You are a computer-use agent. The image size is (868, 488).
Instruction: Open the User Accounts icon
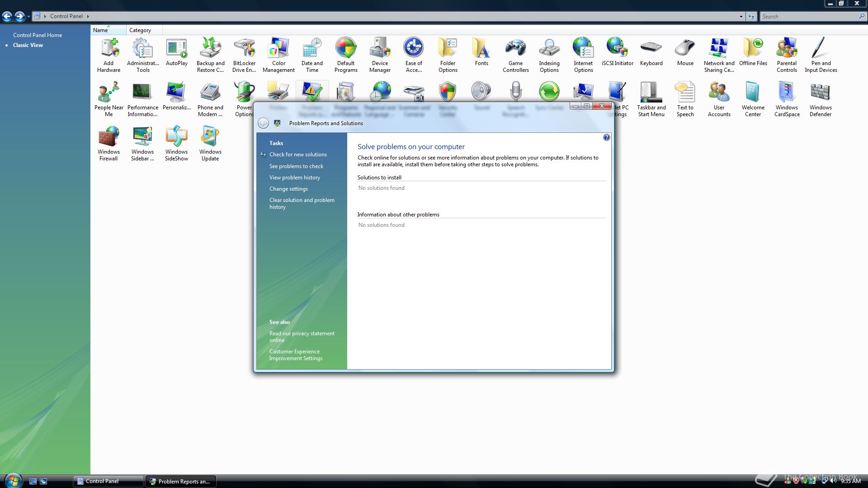[x=719, y=99]
